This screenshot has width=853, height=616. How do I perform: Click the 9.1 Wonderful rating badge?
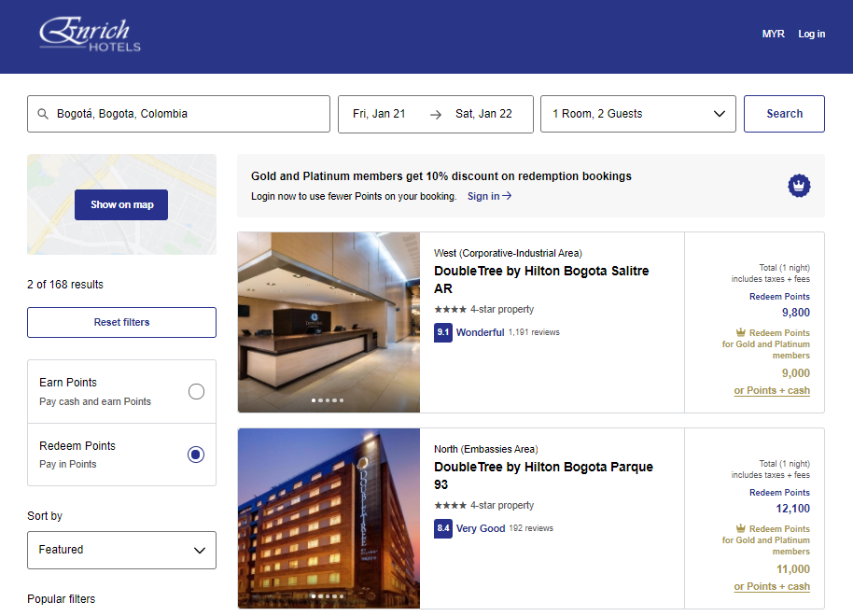pos(442,331)
